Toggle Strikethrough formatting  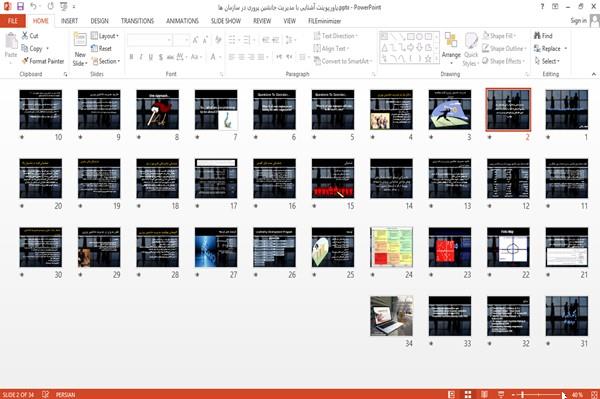pos(170,57)
